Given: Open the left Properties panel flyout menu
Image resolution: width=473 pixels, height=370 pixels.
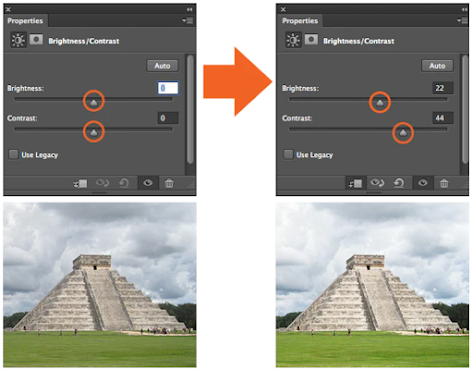Looking at the screenshot, I should point(188,21).
